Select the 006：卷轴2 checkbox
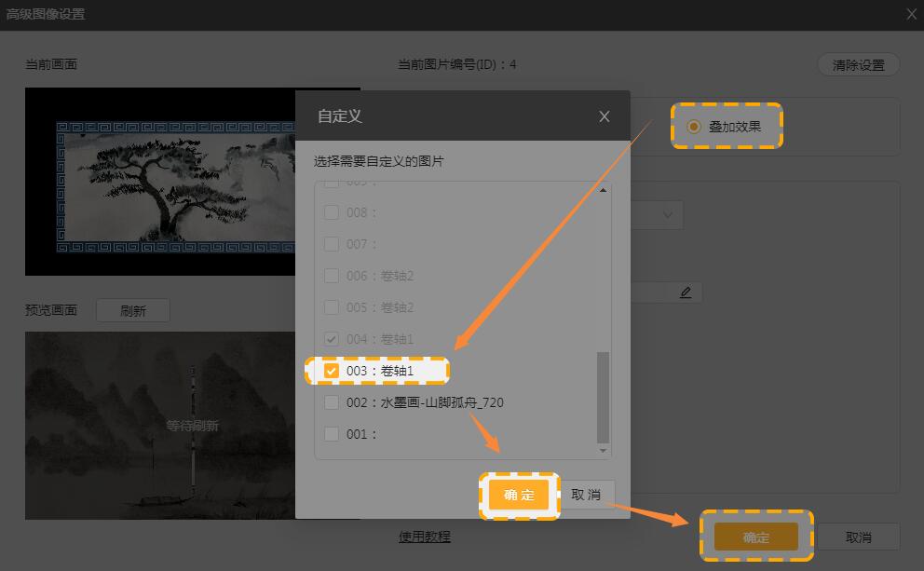Viewport: 924px width, 571px height. click(332, 276)
